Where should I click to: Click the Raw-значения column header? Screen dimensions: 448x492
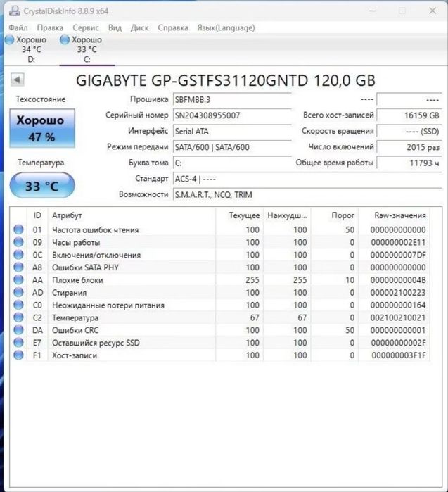[x=394, y=215]
